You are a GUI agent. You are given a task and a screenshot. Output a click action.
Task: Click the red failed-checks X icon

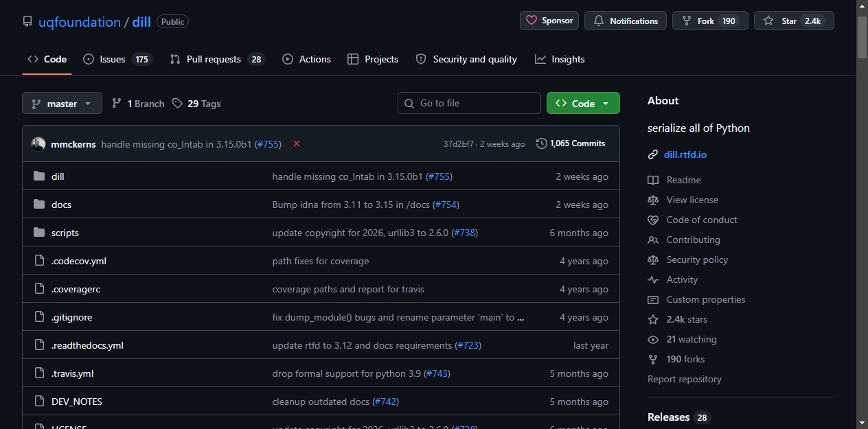click(297, 143)
